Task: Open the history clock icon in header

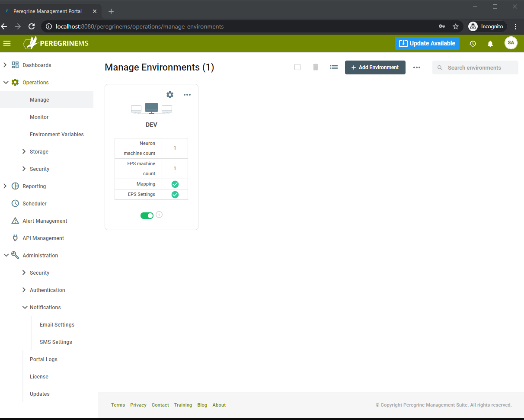Action: click(x=473, y=44)
